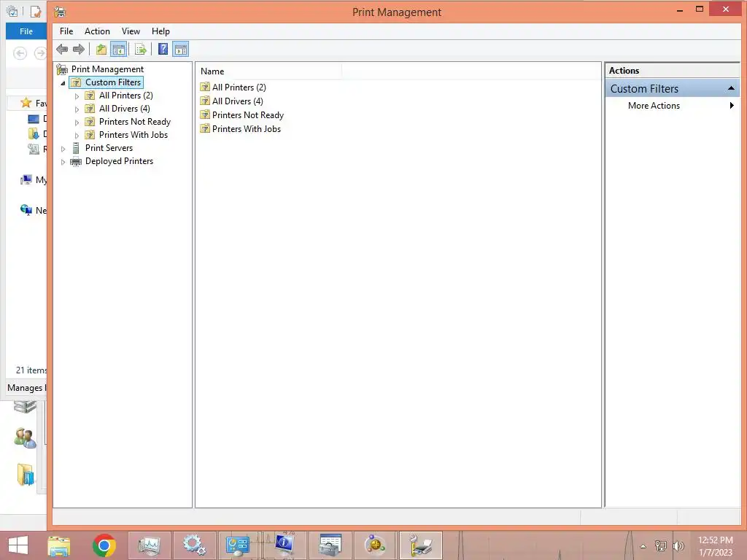Expand the Print Servers node
This screenshot has width=747, height=560.
63,149
